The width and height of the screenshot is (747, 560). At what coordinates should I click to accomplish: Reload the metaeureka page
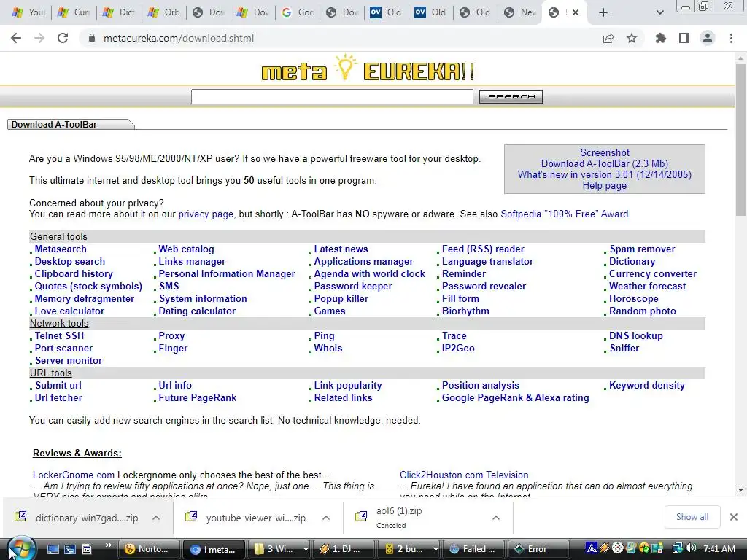pyautogui.click(x=63, y=38)
